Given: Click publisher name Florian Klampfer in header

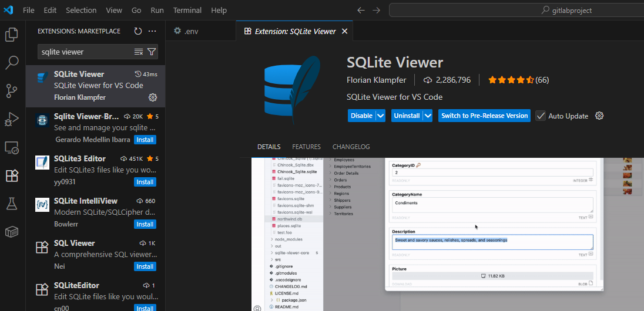Looking at the screenshot, I should (377, 80).
